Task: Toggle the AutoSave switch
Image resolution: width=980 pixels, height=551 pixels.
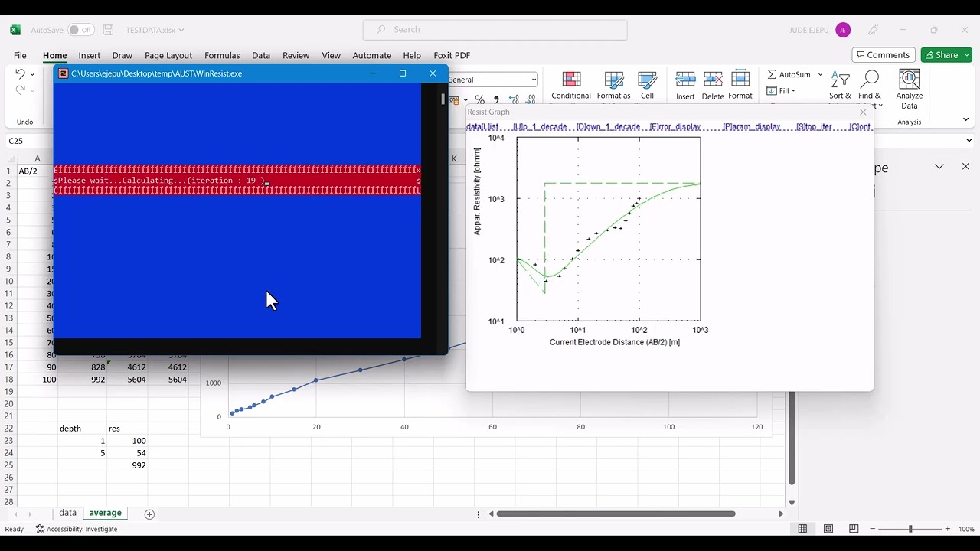Action: point(80,30)
